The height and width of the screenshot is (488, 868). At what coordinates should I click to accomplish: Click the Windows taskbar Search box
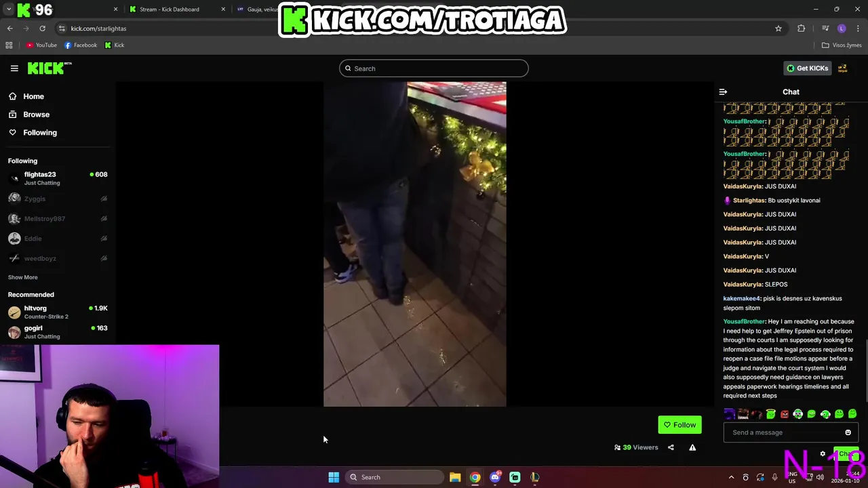coord(395,477)
